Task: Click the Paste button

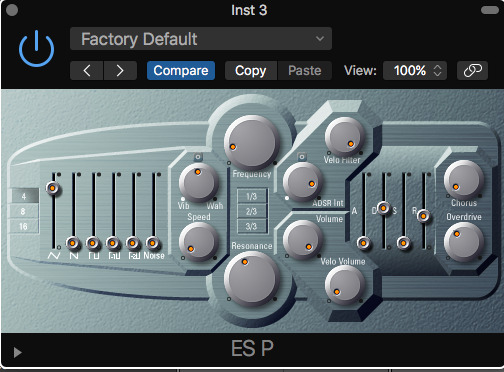Action: (x=305, y=70)
